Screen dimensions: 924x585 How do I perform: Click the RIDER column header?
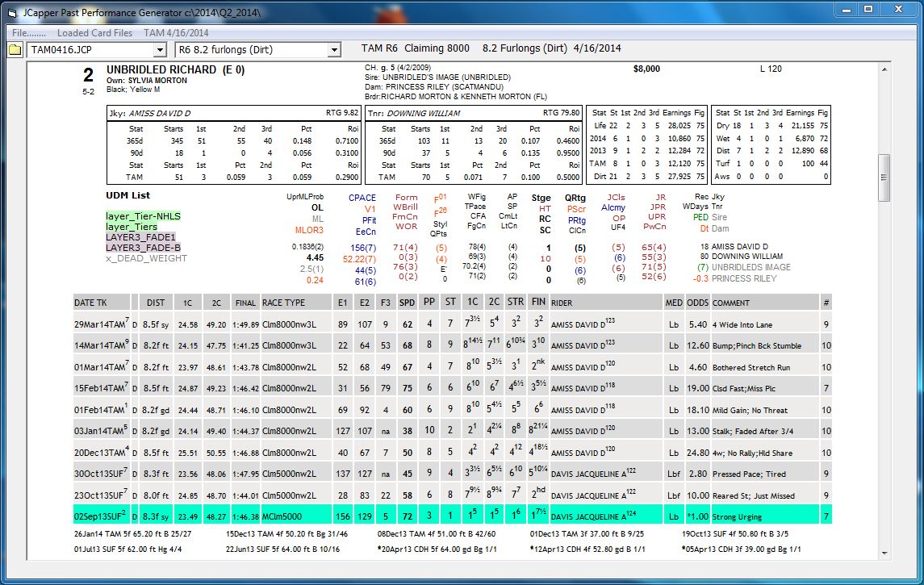[x=606, y=303]
